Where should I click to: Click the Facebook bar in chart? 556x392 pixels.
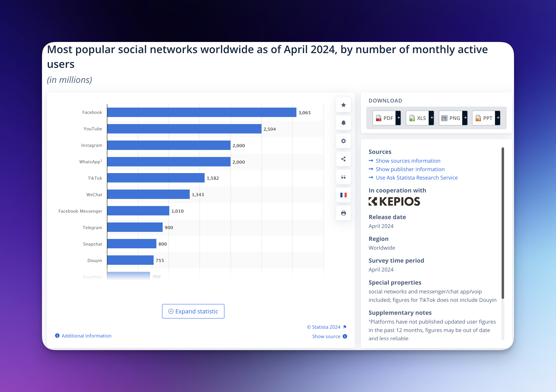coord(202,113)
